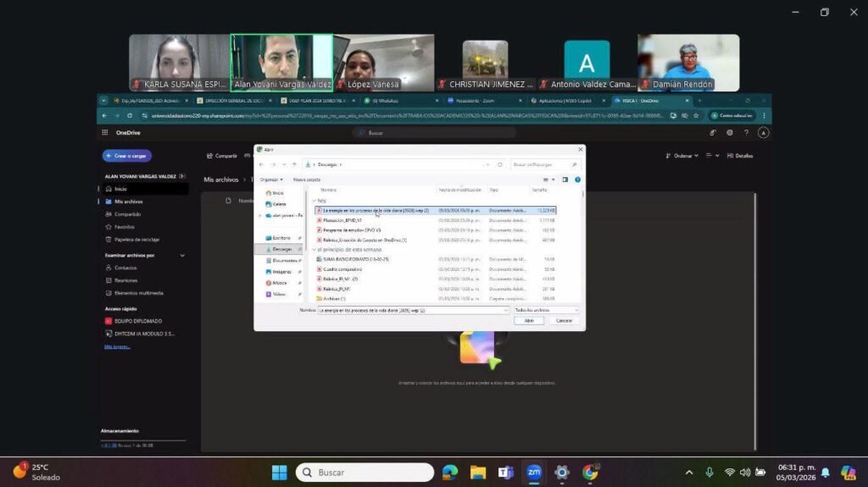868x487 pixels.
Task: Toggle the preview pane icon in the dialog
Action: point(565,180)
